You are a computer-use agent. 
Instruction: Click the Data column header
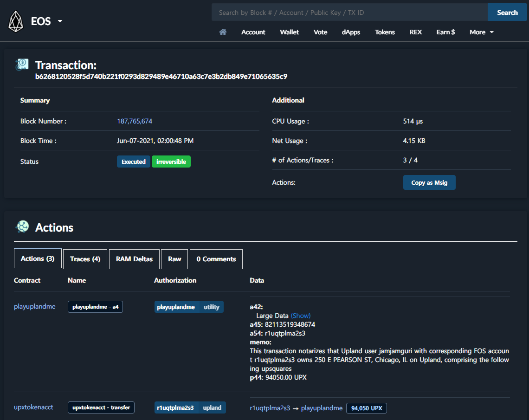click(x=257, y=280)
